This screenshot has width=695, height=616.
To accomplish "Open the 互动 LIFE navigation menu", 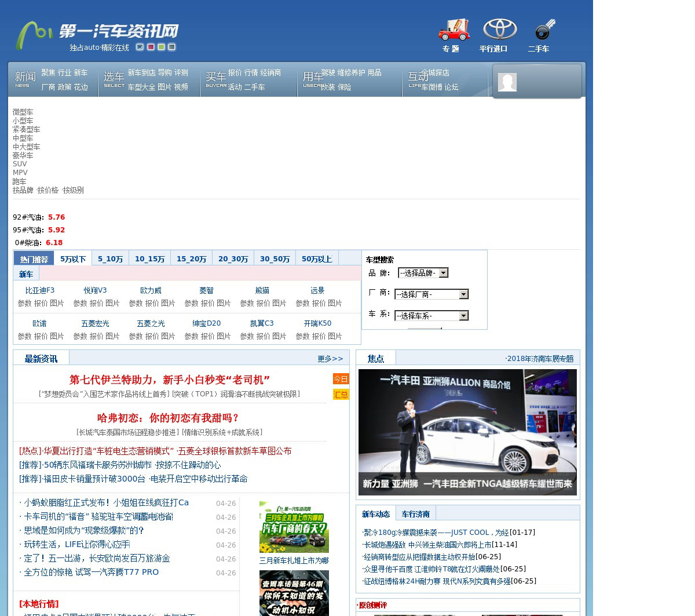I will (417, 79).
